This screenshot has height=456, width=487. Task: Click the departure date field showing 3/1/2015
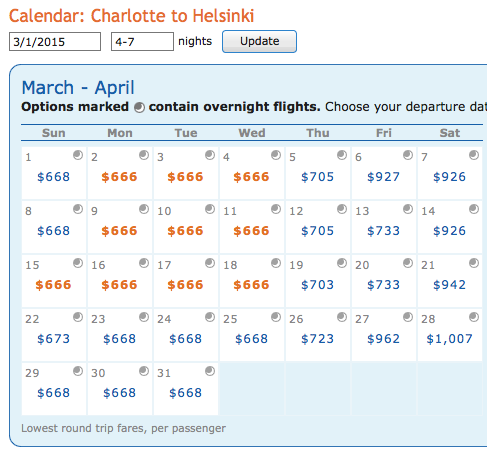(55, 42)
